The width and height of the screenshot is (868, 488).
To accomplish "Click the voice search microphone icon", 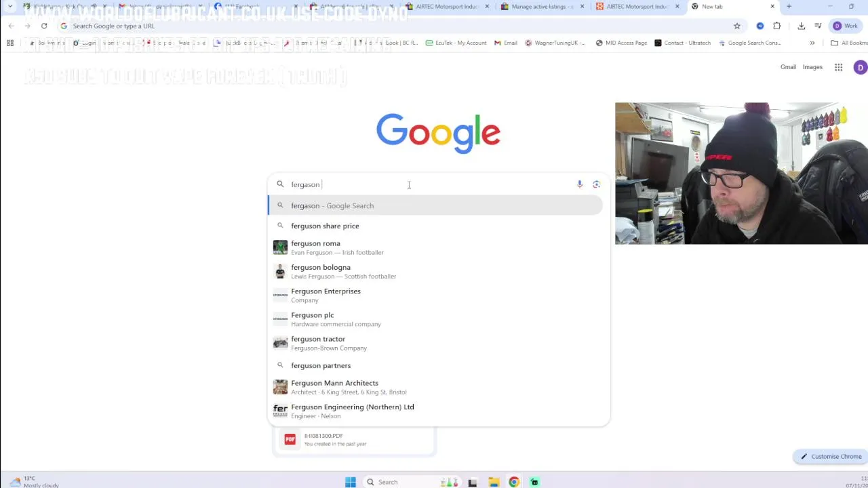I will (580, 184).
